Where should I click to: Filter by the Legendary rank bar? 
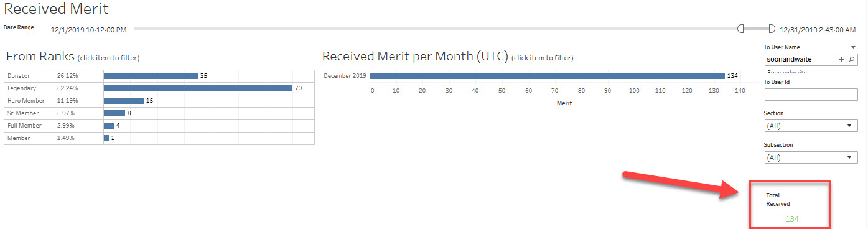click(198, 88)
